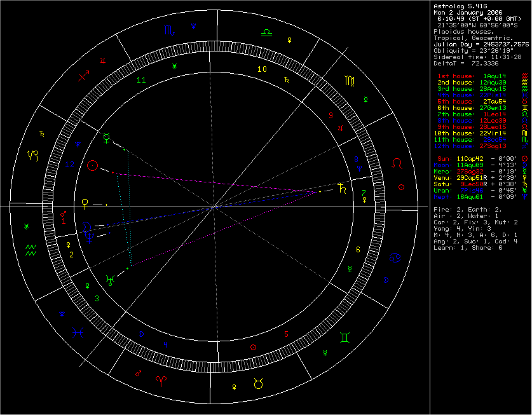532x415 pixels.
Task: Click the "Car: 2, Fix: 3, Mut: 2" line
Action: (475, 222)
